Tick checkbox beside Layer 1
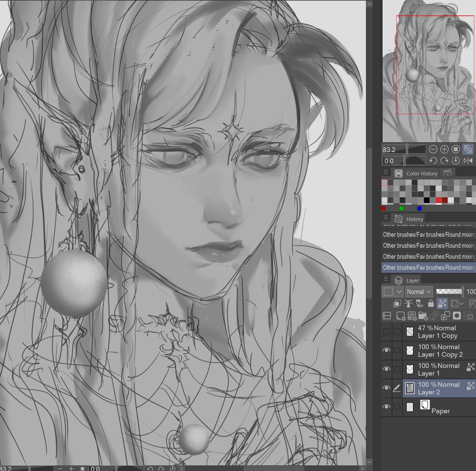This screenshot has height=471, width=476. click(x=397, y=369)
